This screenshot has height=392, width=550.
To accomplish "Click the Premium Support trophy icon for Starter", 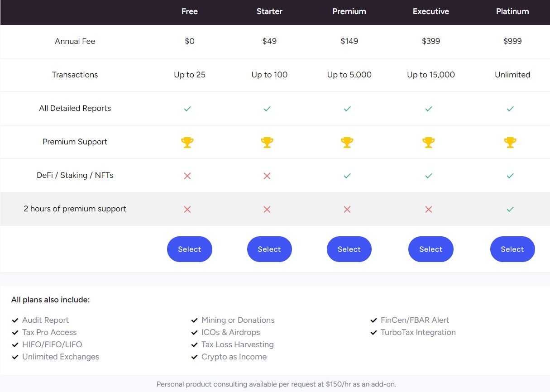I will (x=267, y=143).
